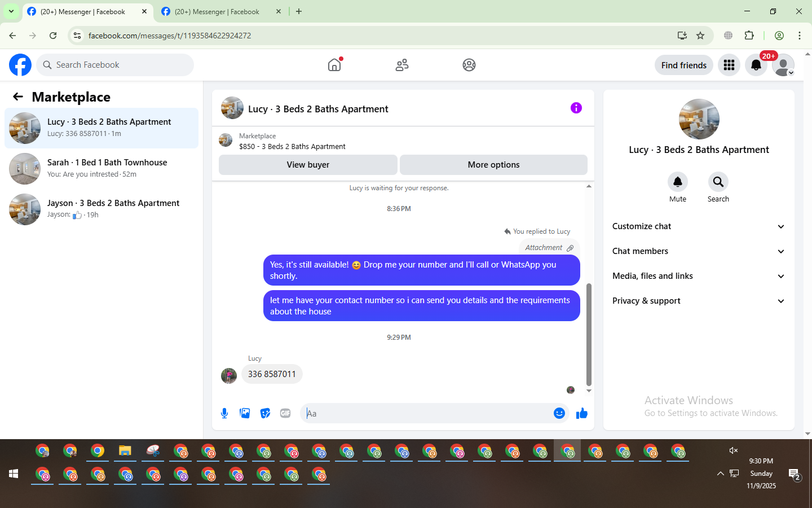This screenshot has height=508, width=812.
Task: Open the Facebook logo home link
Action: coord(20,65)
